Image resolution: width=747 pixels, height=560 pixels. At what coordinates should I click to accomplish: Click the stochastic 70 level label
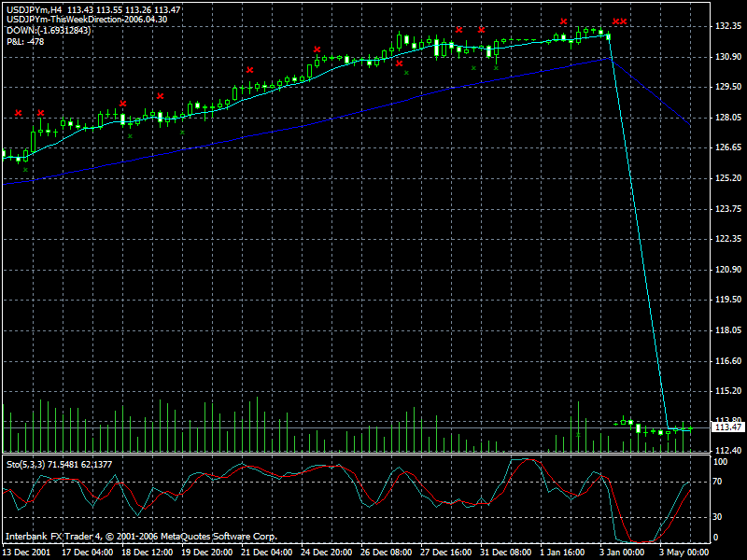pos(717,482)
